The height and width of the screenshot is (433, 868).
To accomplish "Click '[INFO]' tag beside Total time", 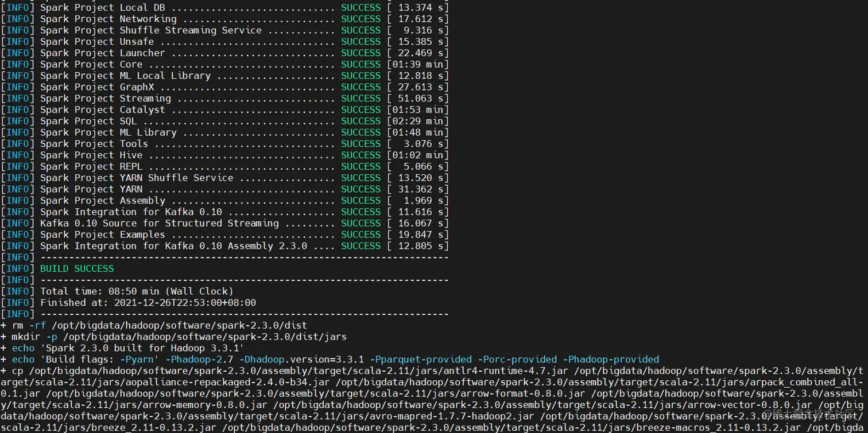I will point(17,291).
